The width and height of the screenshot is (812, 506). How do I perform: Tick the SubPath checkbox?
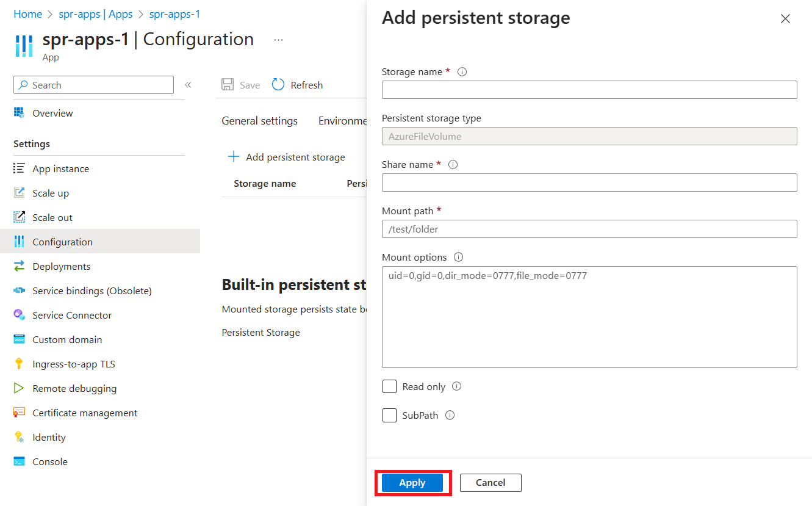389,415
